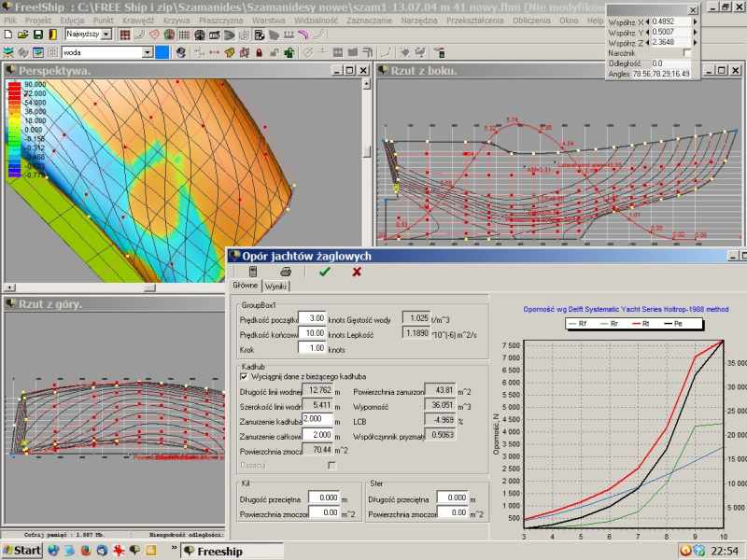747x560 pixels.
Task: Click left arrow of Współrz Y
Action: 647,33
